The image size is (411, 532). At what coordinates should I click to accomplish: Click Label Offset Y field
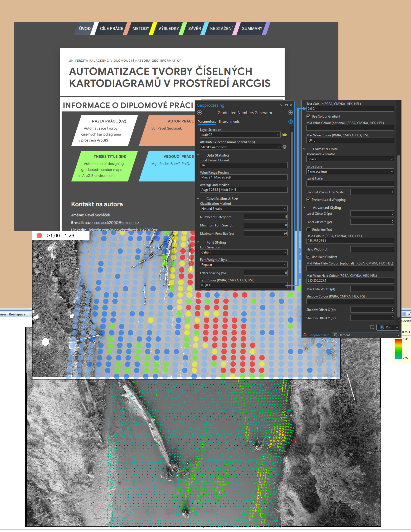[x=372, y=222]
